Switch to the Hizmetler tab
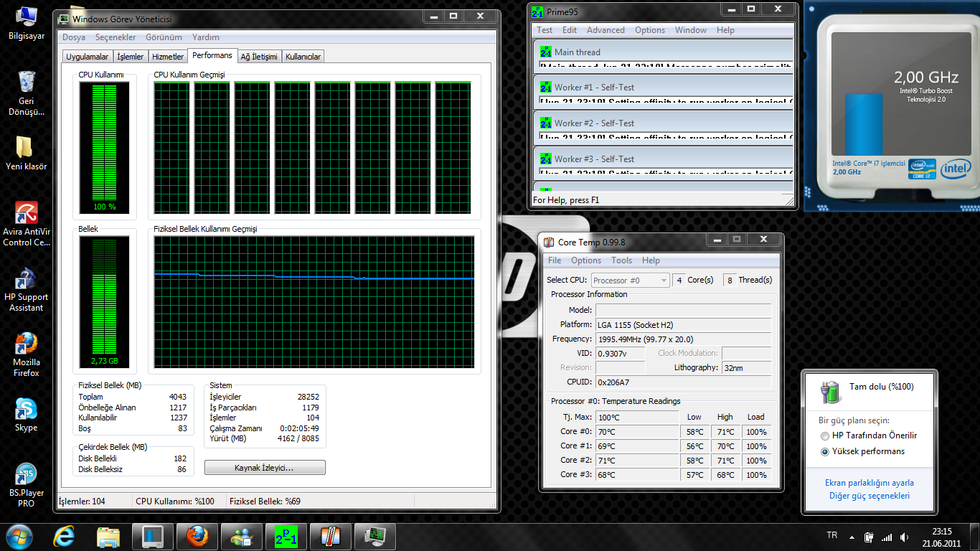The image size is (980, 551). (x=168, y=57)
